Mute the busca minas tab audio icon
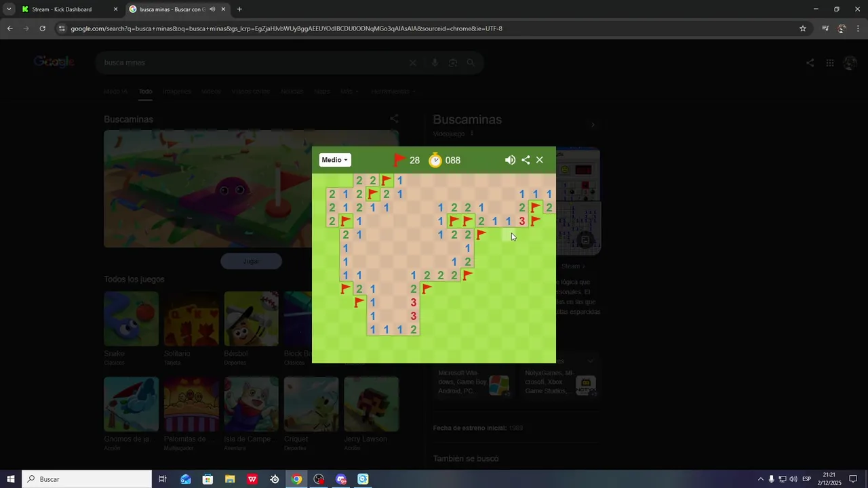The height and width of the screenshot is (488, 868). tap(212, 9)
